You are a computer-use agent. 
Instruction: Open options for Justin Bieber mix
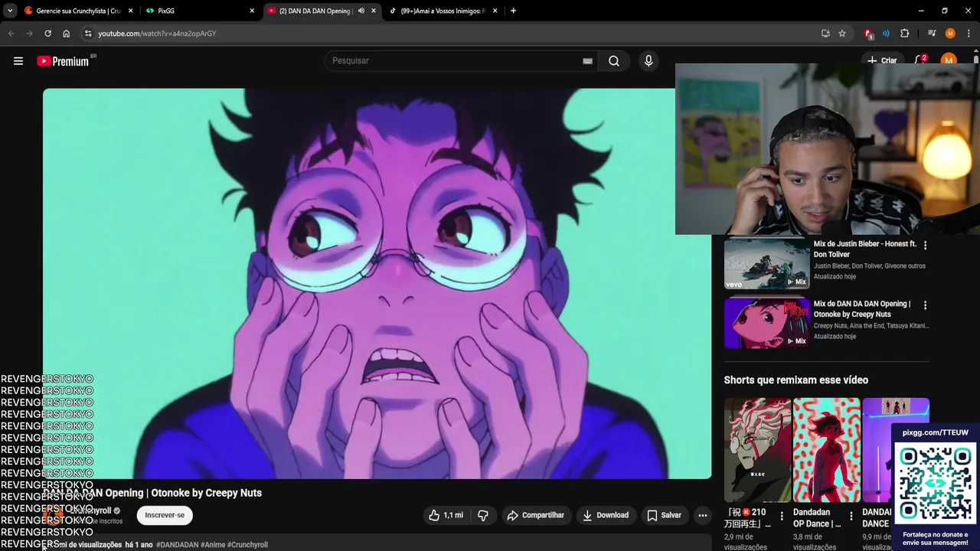click(x=925, y=246)
